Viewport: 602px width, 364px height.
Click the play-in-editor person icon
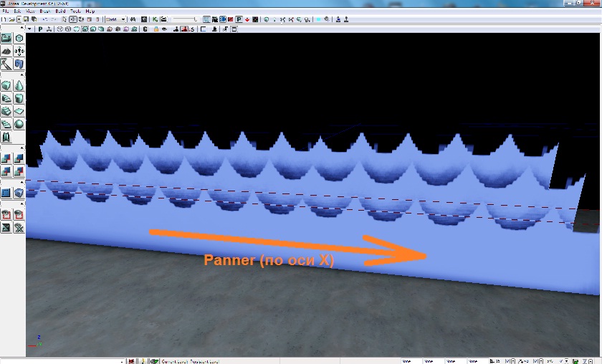click(x=338, y=19)
